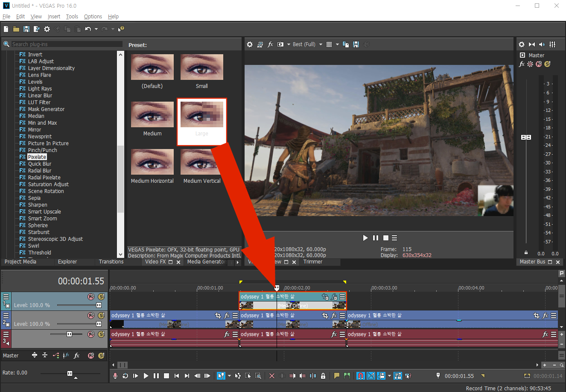Open Event Pan/Crop on selected clip

point(325,296)
